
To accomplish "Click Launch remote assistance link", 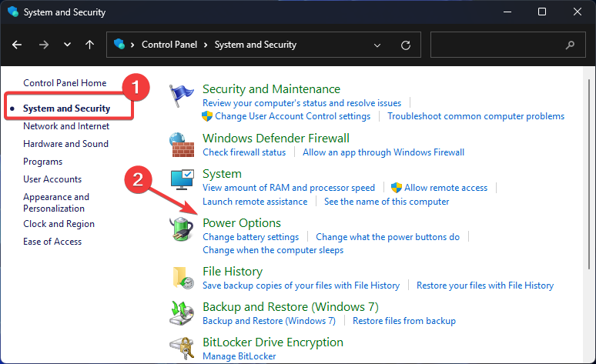I will 255,202.
